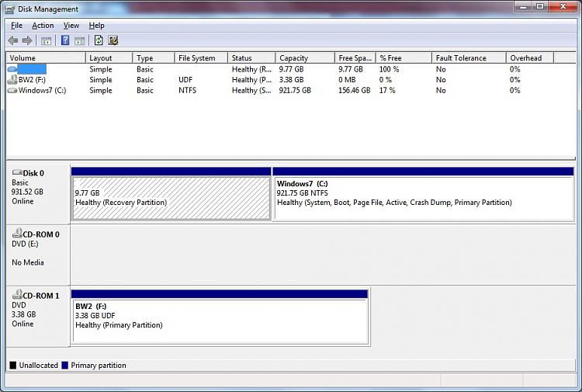Click the UDF file system cell
582x392 pixels.
185,79
